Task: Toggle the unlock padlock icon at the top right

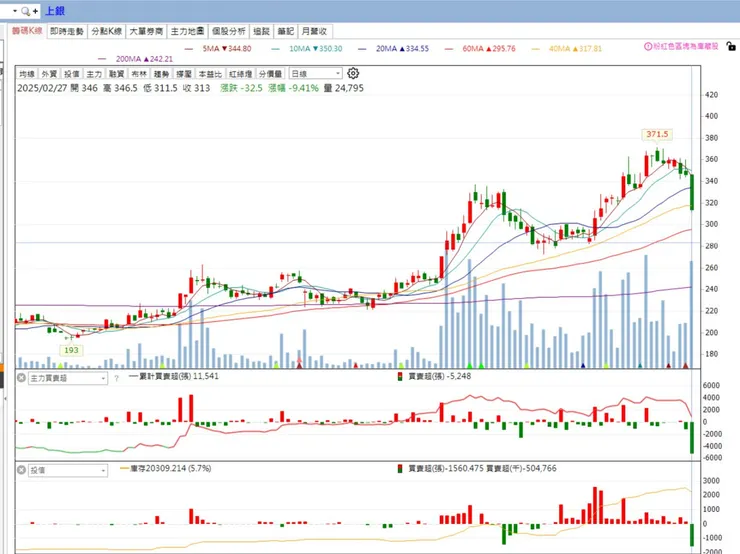Action: [x=731, y=46]
